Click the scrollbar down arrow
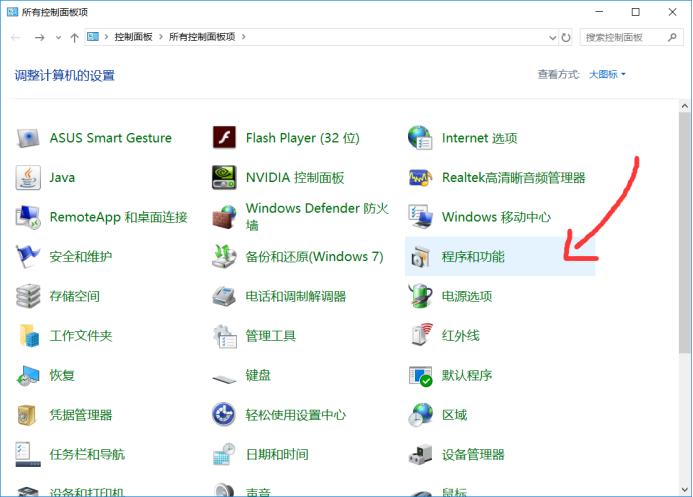The image size is (693, 497). point(685,489)
